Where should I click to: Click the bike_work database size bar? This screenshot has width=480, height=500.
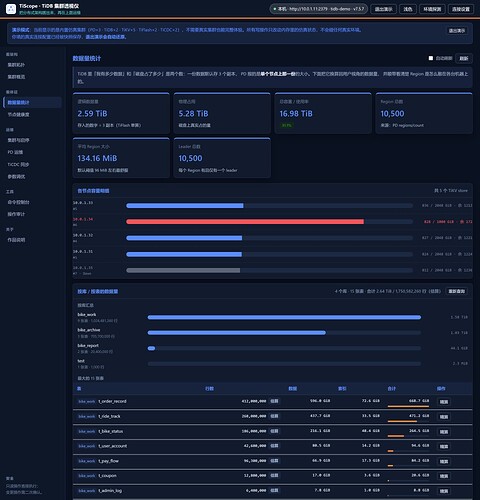[x=284, y=317]
